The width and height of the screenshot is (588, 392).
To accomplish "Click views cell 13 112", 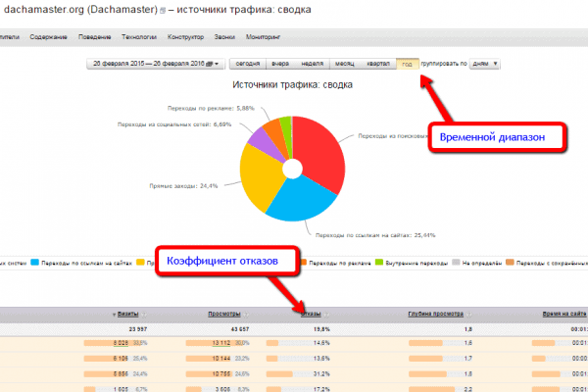I will coord(221,343).
